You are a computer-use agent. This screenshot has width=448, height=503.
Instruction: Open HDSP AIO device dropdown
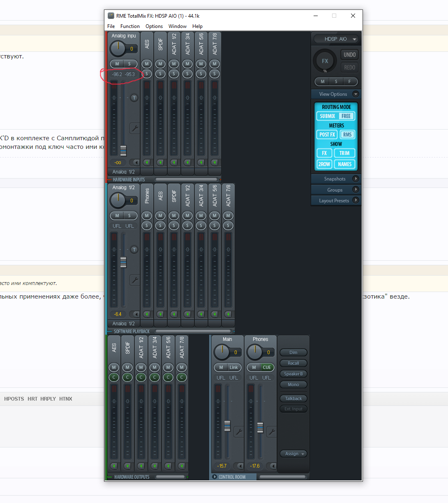[x=336, y=39]
